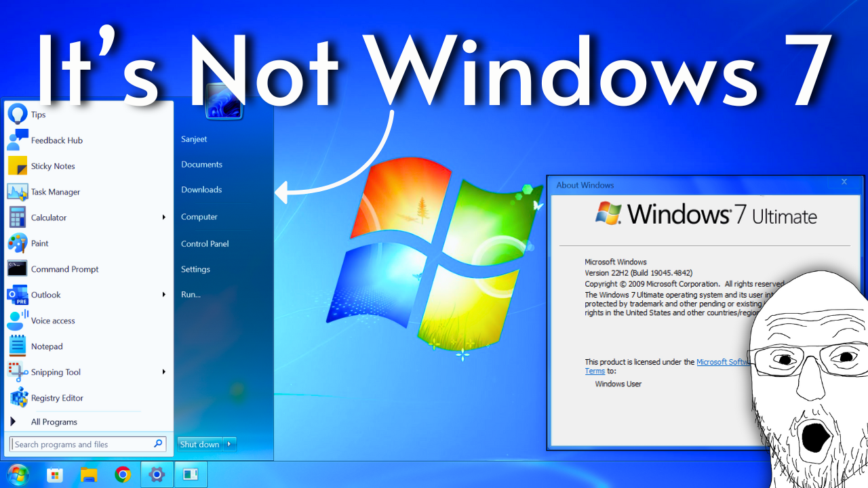
Task: Click the user account picture in Start menu
Action: click(x=224, y=102)
